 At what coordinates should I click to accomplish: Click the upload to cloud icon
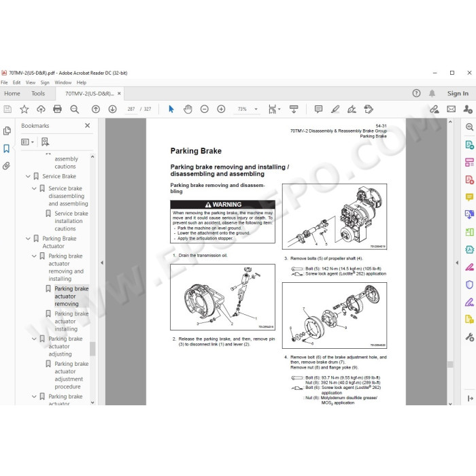[41, 109]
